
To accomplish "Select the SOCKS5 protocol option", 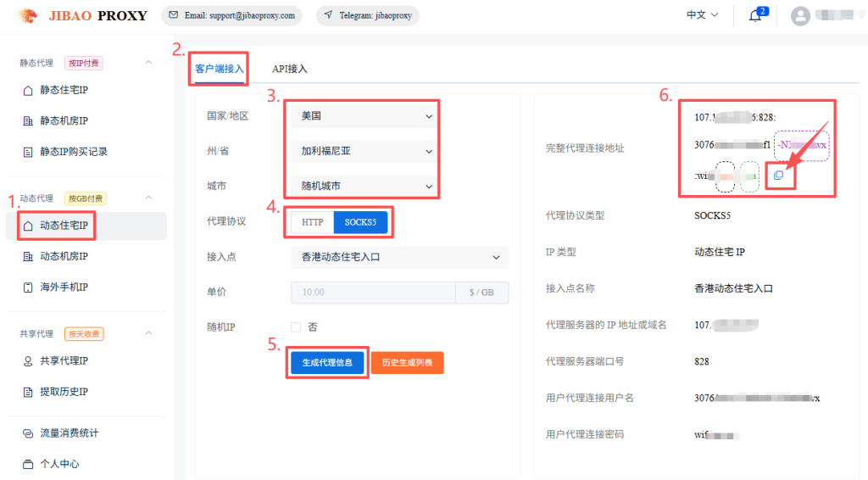I will pos(360,222).
